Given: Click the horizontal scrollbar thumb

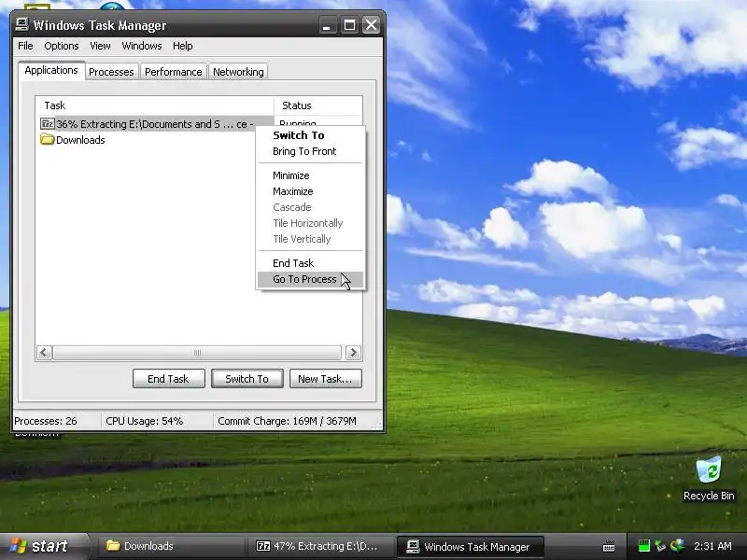Looking at the screenshot, I should pyautogui.click(x=197, y=353).
